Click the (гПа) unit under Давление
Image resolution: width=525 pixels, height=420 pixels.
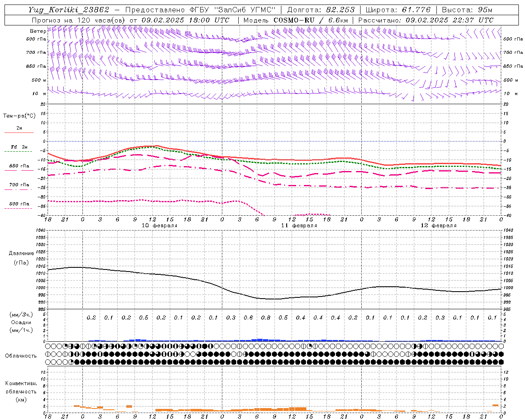point(21,262)
